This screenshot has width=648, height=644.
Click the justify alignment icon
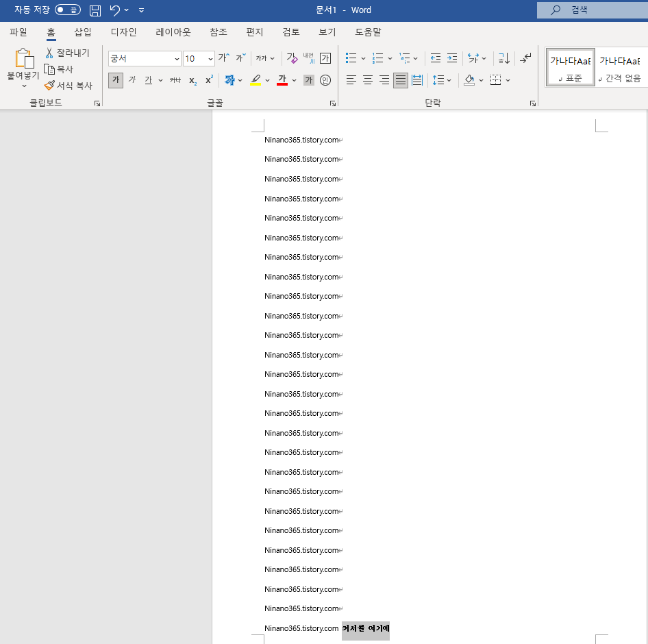[401, 80]
